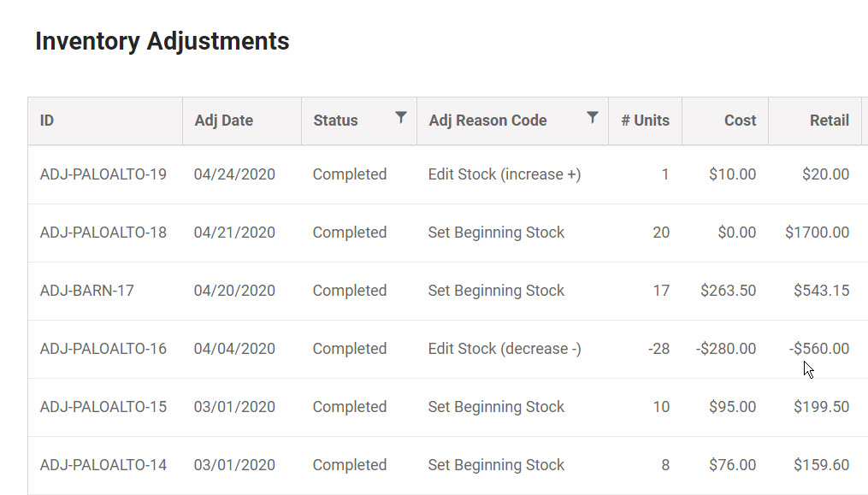The height and width of the screenshot is (495, 868).
Task: Open the Adj Reason Code filter icon
Action: pos(593,117)
